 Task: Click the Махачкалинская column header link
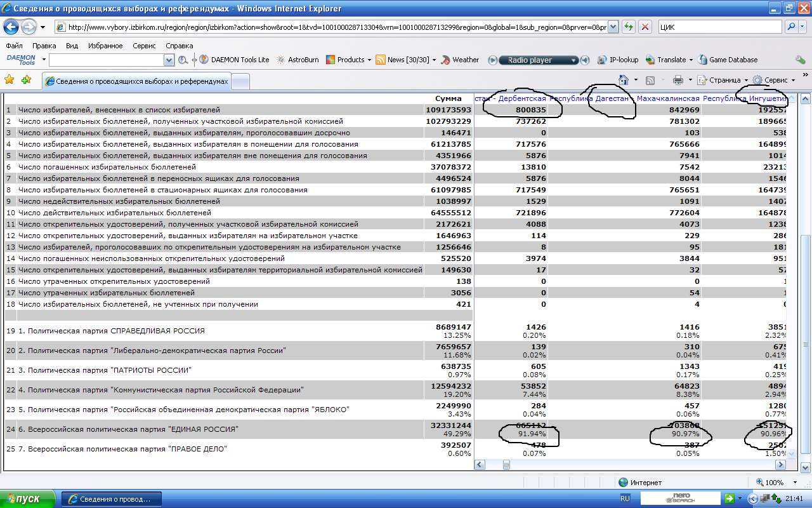pos(667,98)
